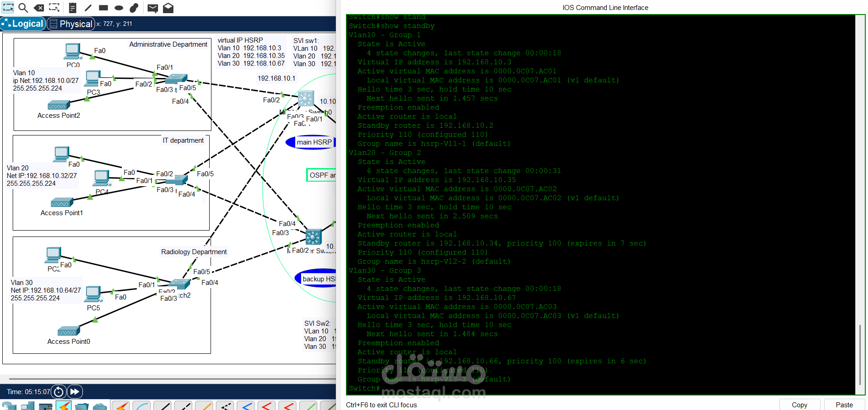This screenshot has width=868, height=410.
Task: Pick the Inspect magnifier tool
Action: point(23,8)
